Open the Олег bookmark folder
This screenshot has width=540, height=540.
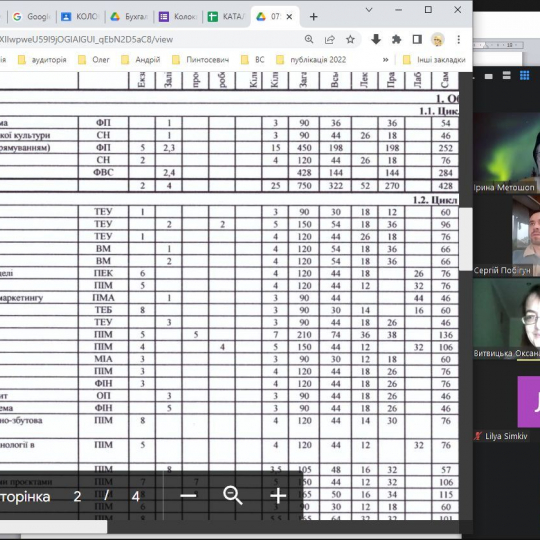[x=94, y=60]
